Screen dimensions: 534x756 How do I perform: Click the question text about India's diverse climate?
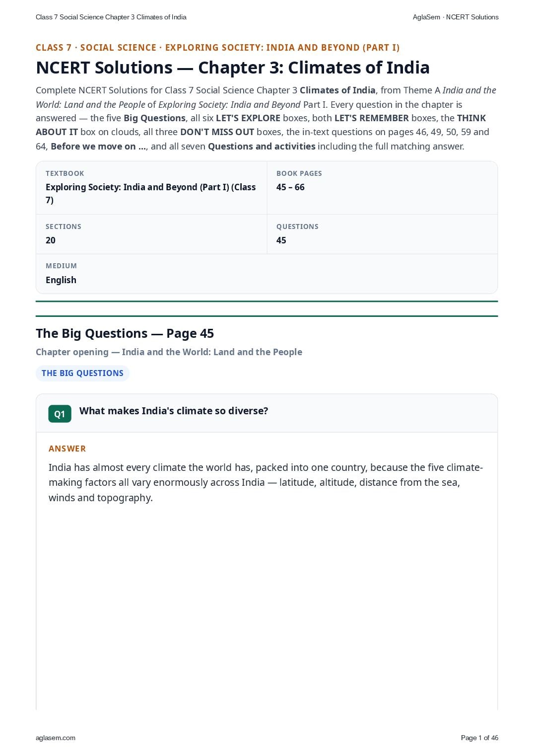click(x=174, y=411)
